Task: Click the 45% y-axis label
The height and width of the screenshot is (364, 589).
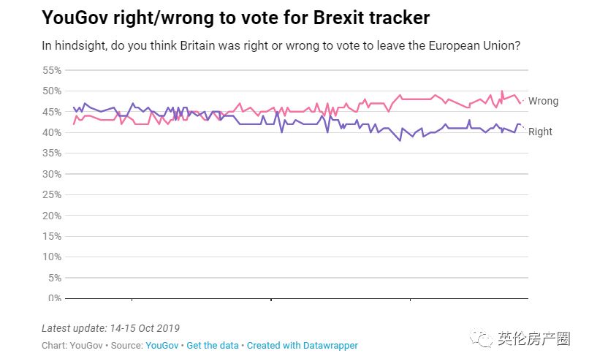Action: 53,112
